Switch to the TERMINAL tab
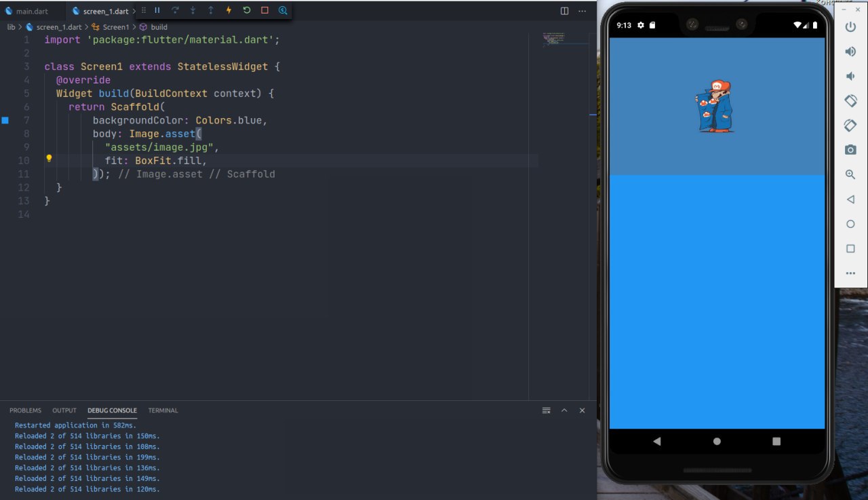The width and height of the screenshot is (868, 500). pos(163,410)
